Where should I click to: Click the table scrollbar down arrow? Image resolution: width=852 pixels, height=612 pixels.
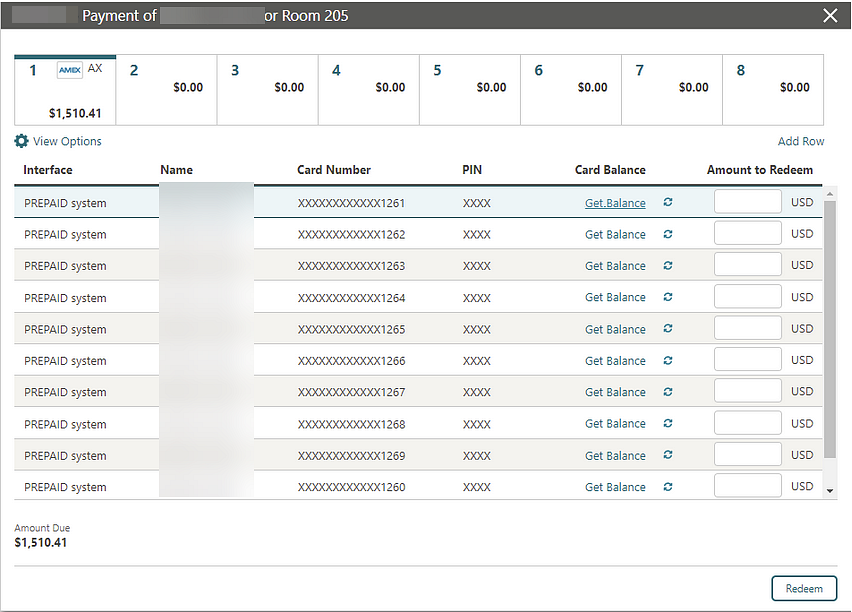(830, 491)
